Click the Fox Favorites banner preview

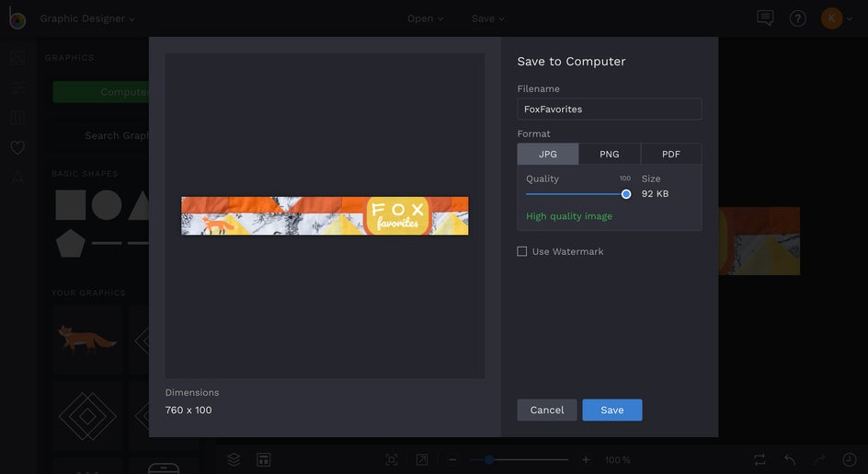click(x=325, y=215)
